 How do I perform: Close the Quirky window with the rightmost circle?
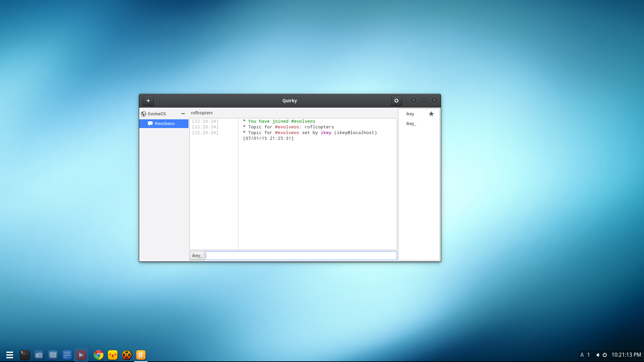(x=434, y=101)
